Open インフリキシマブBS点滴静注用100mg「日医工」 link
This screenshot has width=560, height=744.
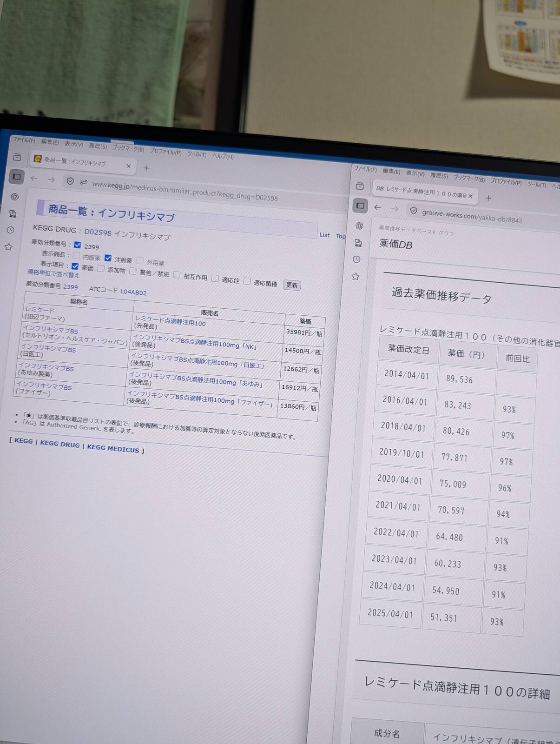pos(198,361)
